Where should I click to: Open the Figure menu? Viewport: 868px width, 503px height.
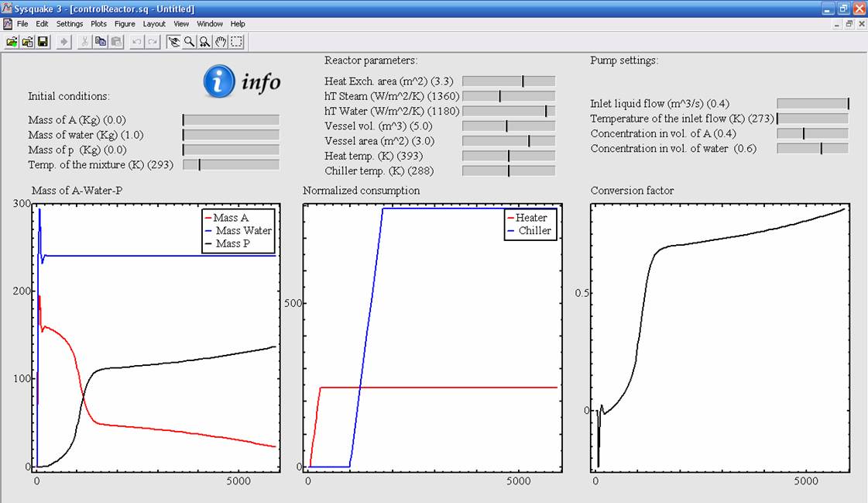pyautogui.click(x=125, y=24)
